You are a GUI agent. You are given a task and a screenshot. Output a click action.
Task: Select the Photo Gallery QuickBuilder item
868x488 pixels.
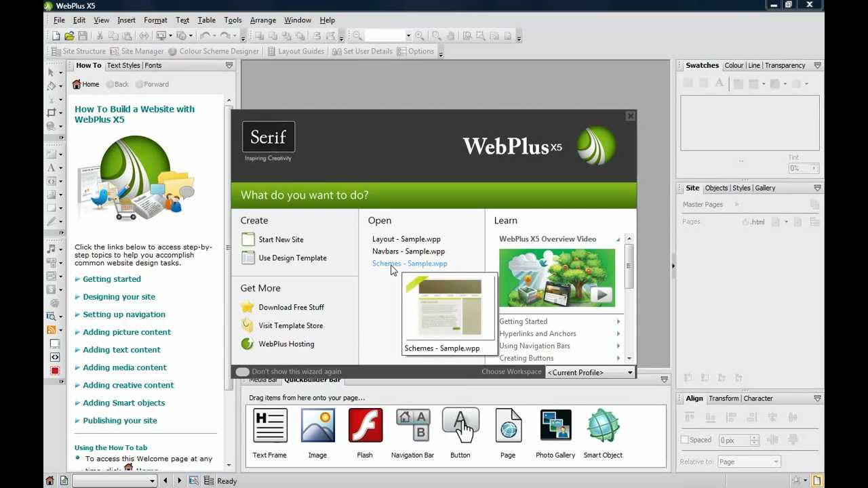tap(555, 434)
